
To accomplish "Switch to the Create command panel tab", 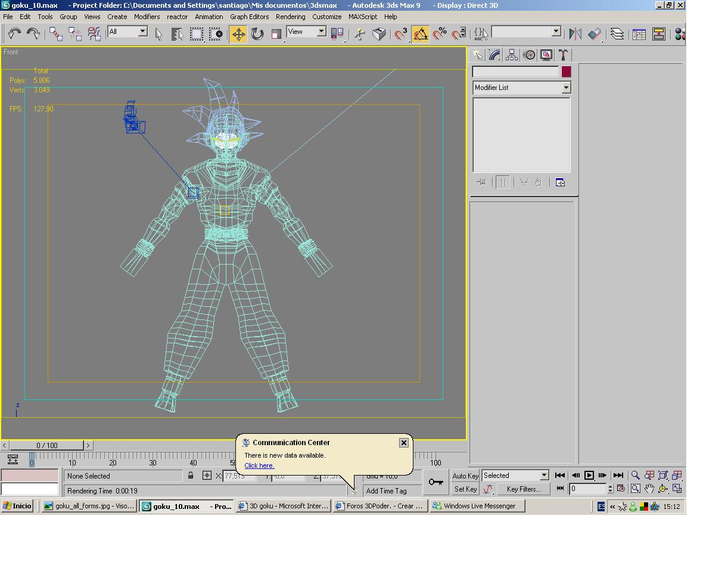I will [x=478, y=55].
